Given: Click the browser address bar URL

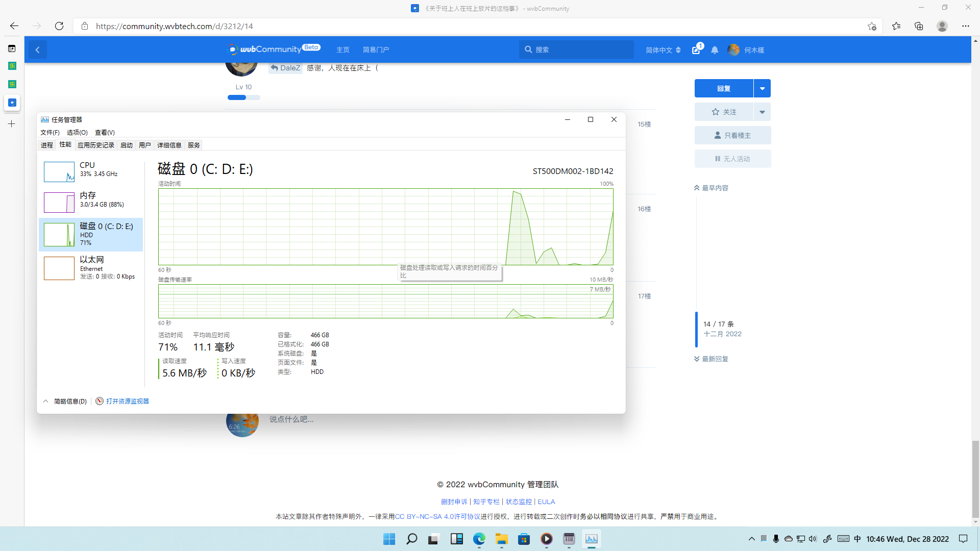Looking at the screenshot, I should (x=174, y=26).
